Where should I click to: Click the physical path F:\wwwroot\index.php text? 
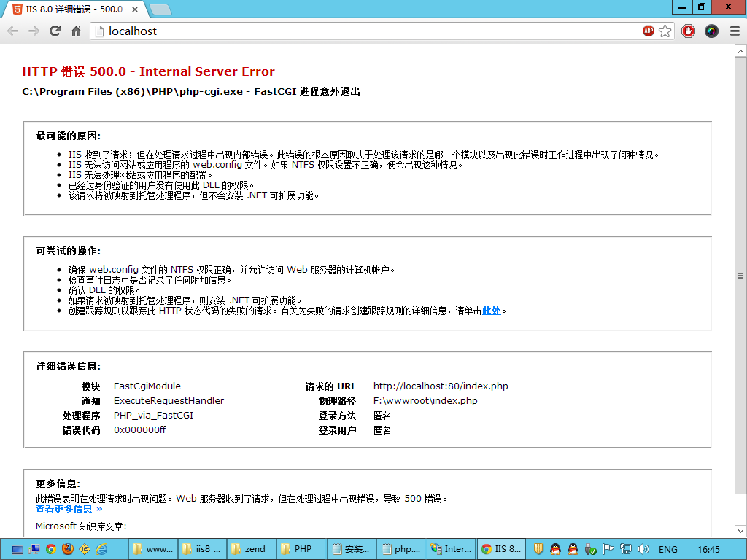click(x=425, y=401)
